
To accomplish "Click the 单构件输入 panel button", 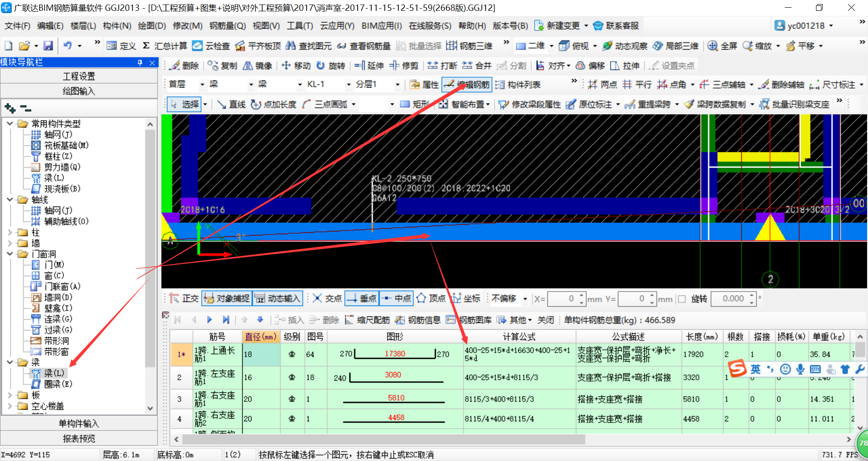I will (79, 423).
